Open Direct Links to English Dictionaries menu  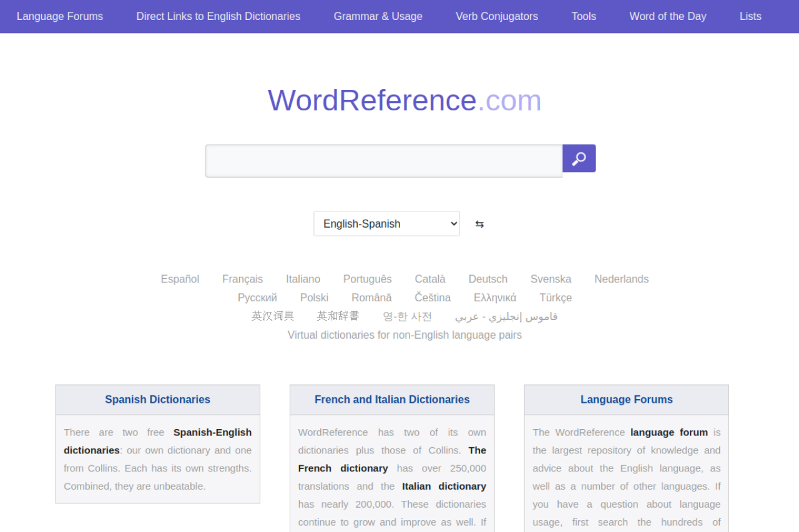click(x=218, y=16)
